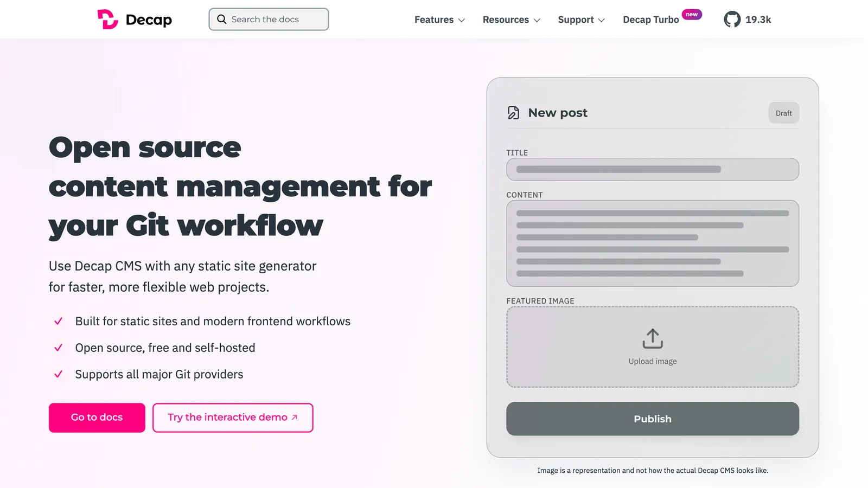Image resolution: width=868 pixels, height=488 pixels.
Task: Click the 'Image is a representation' caption
Action: [x=653, y=471]
